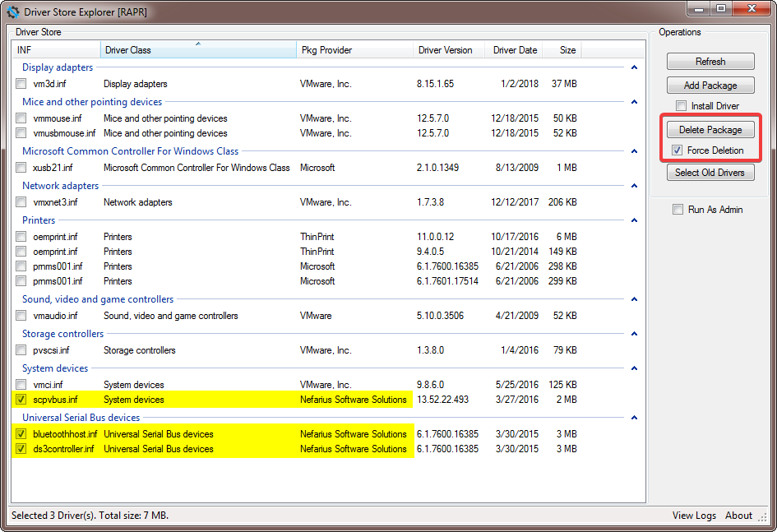Click the Add Package button
This screenshot has width=777, height=532.
point(710,86)
